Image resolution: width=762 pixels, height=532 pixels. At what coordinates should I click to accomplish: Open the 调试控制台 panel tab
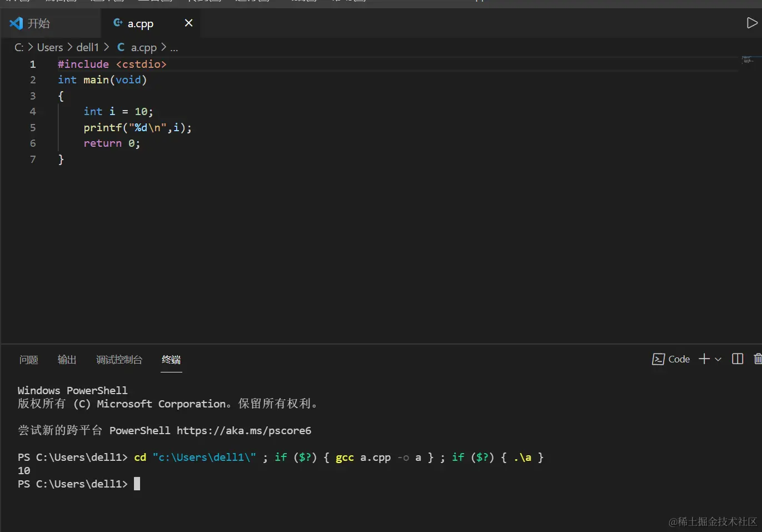click(x=119, y=360)
